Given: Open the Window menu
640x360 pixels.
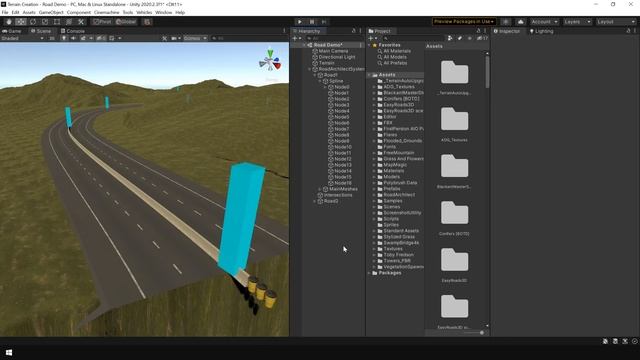Looking at the screenshot, I should (164, 13).
